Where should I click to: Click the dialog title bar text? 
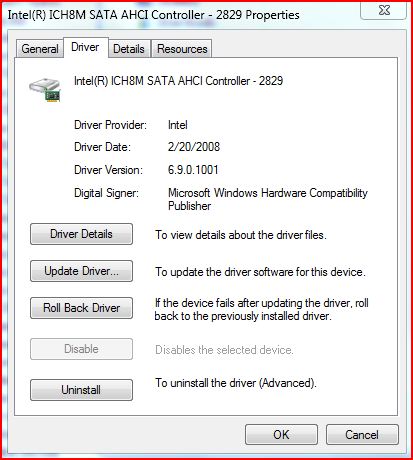(x=153, y=15)
